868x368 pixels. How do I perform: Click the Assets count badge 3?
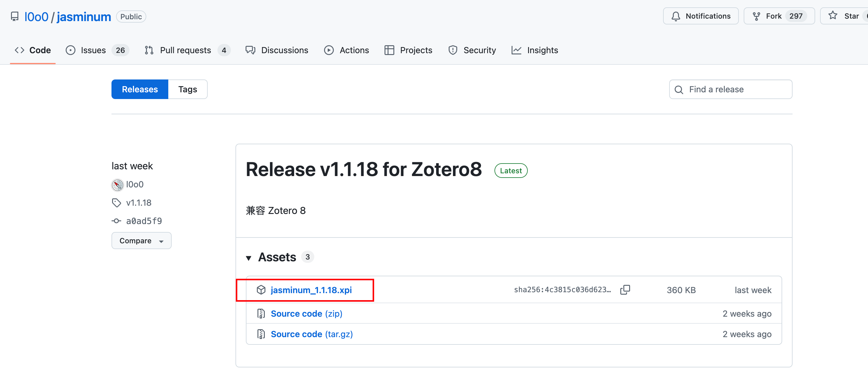(307, 257)
